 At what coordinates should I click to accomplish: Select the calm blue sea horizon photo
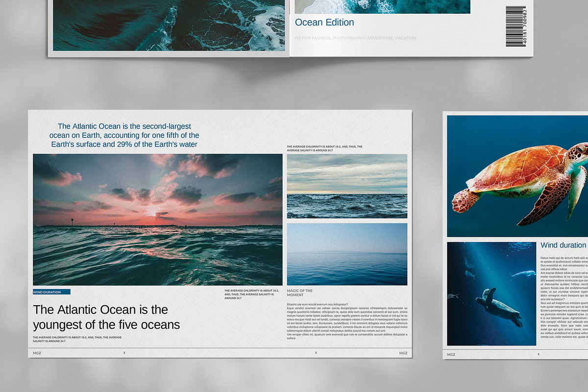tap(347, 254)
